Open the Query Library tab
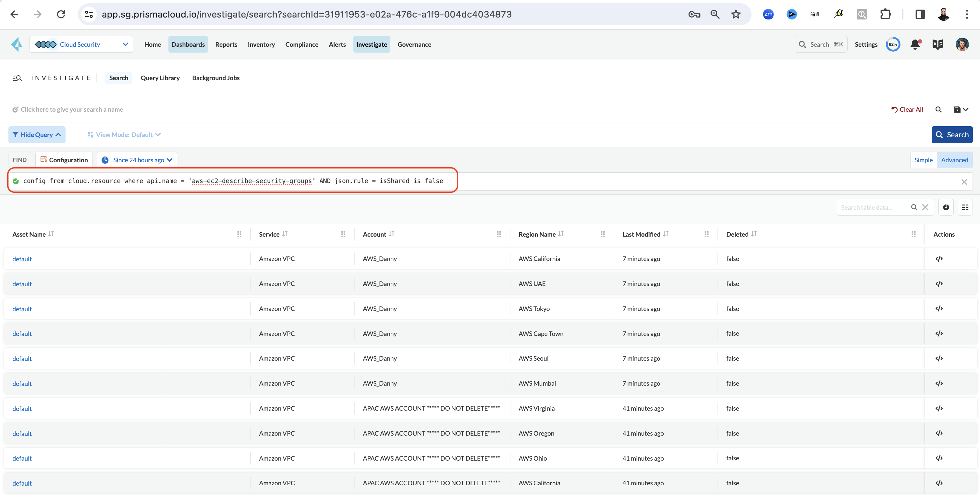This screenshot has width=980, height=496. pyautogui.click(x=160, y=78)
